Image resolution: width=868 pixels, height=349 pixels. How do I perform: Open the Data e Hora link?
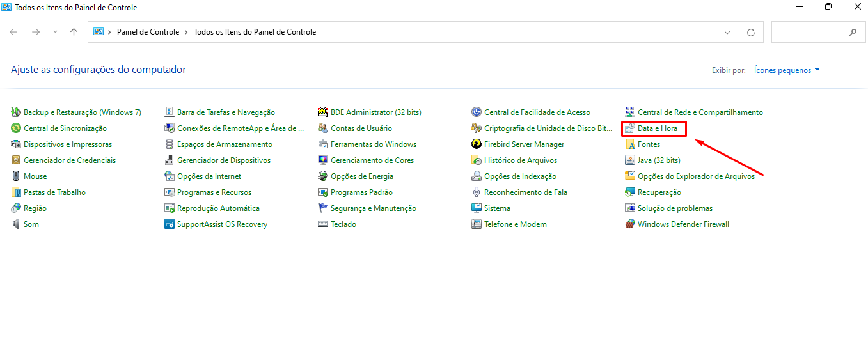(657, 128)
